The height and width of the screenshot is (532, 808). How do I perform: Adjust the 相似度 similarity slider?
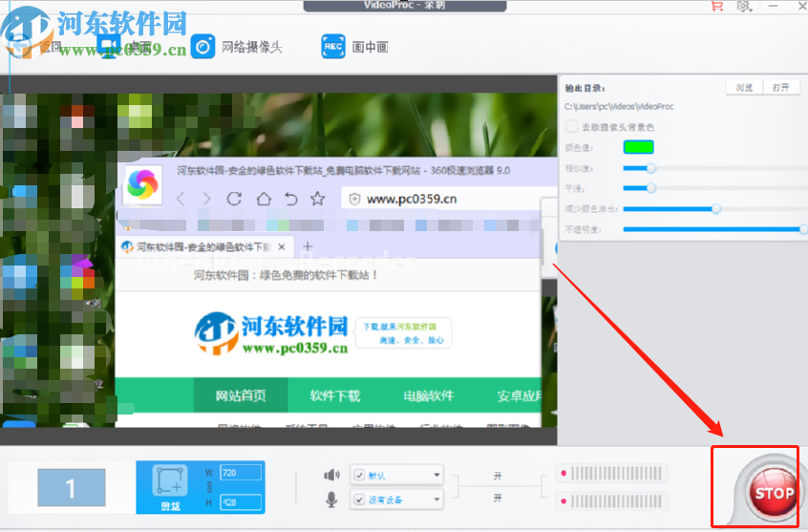pos(651,168)
